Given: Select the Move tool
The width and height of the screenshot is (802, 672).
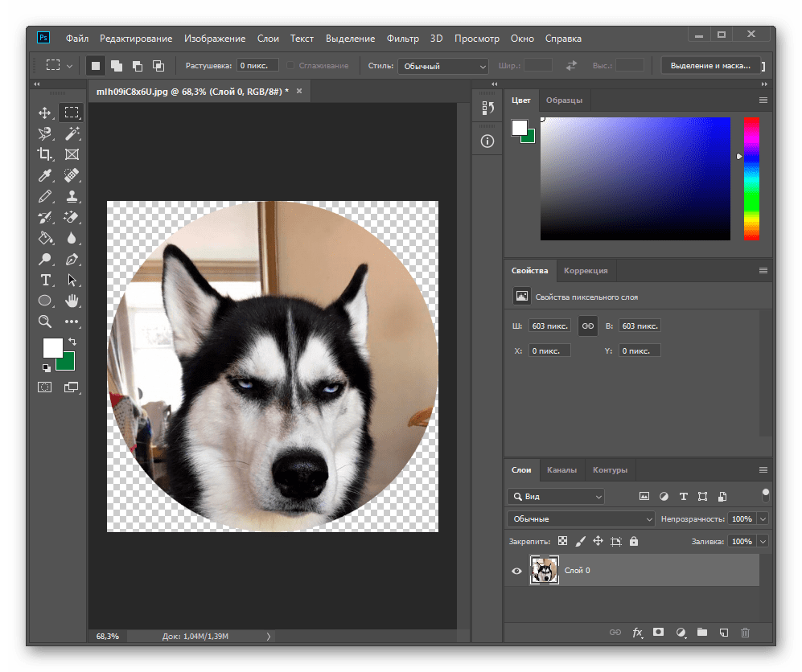Looking at the screenshot, I should pyautogui.click(x=45, y=113).
